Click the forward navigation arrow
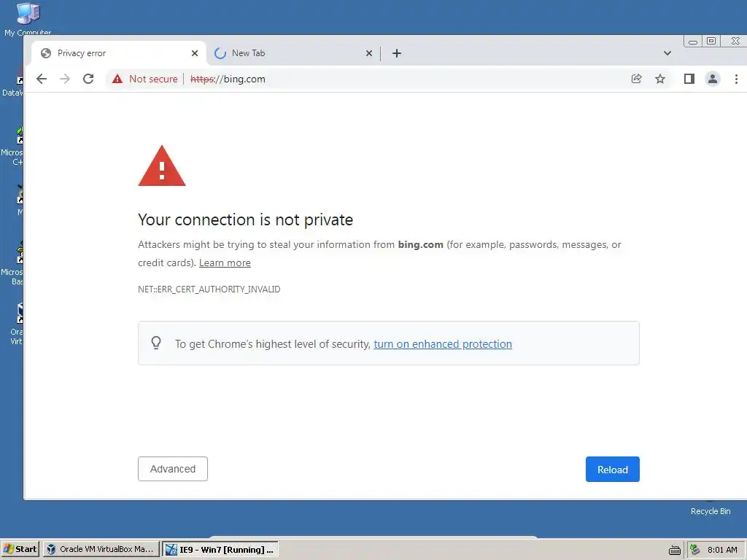747x560 pixels. [x=65, y=79]
